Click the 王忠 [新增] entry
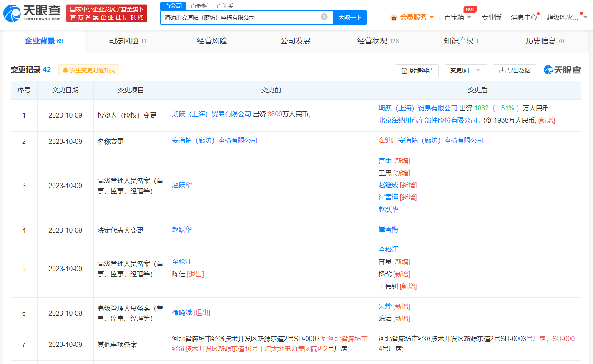The height and width of the screenshot is (364, 593). (394, 173)
